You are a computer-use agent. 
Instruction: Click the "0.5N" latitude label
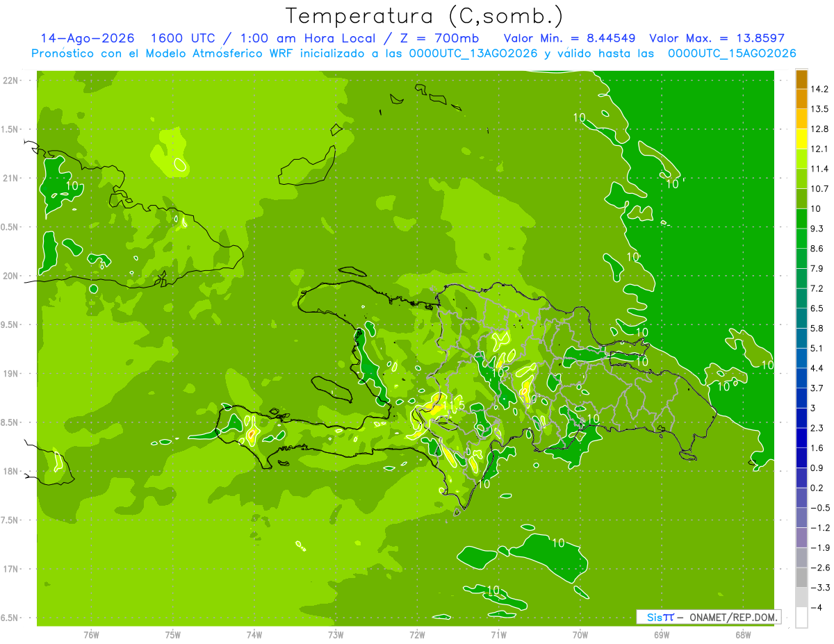coord(10,227)
